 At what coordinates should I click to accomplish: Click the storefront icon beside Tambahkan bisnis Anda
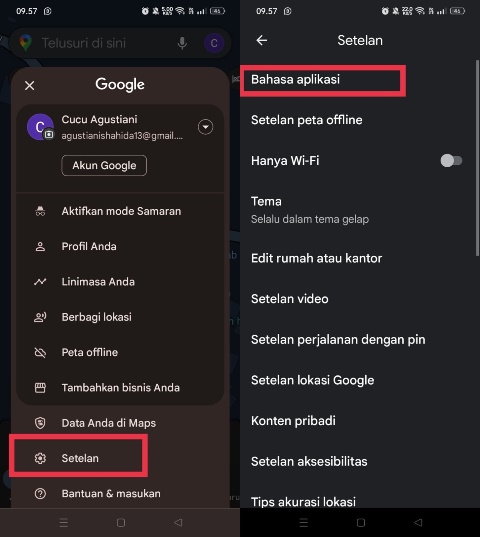[x=40, y=388]
